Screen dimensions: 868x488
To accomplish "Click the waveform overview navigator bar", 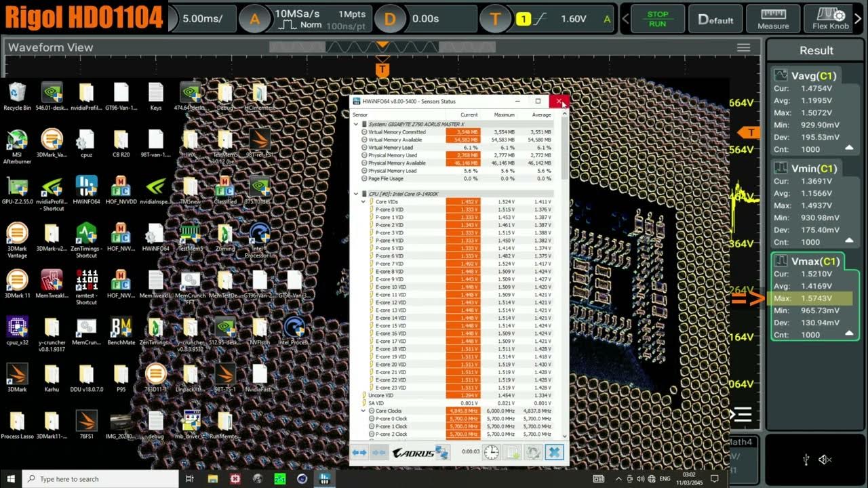I will click(x=382, y=47).
